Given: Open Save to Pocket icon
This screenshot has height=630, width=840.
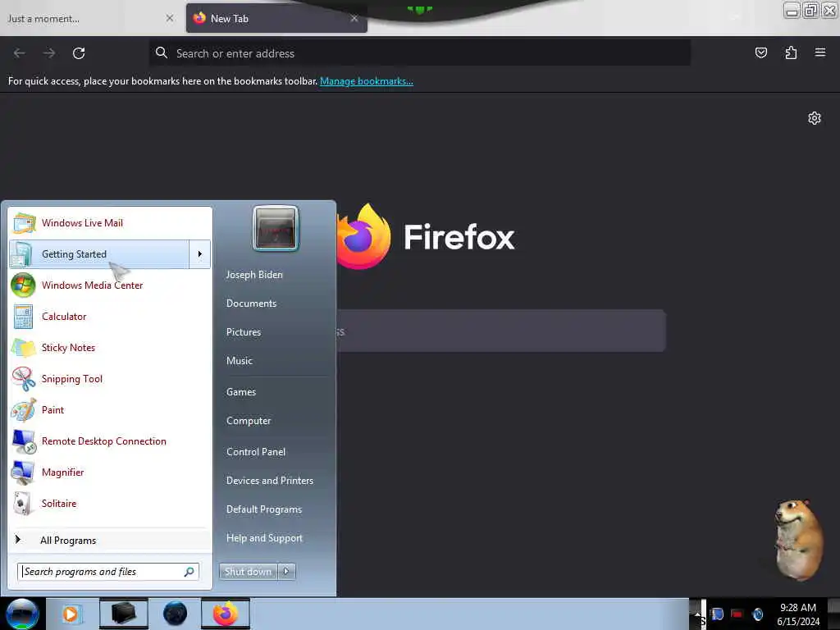Looking at the screenshot, I should click(760, 52).
